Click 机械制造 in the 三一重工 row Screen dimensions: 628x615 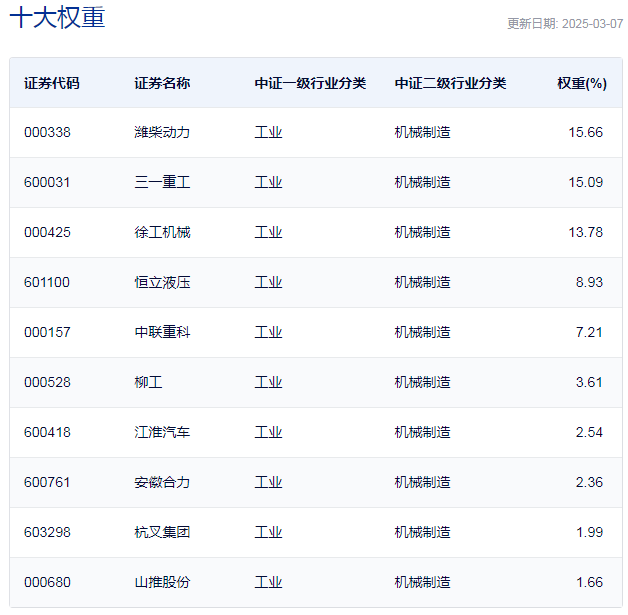[423, 183]
